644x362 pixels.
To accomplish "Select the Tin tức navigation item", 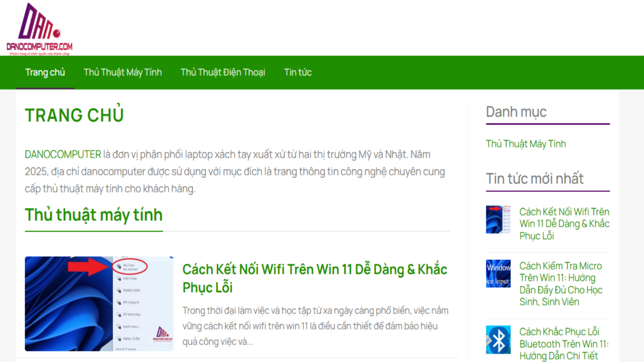I will tap(298, 72).
